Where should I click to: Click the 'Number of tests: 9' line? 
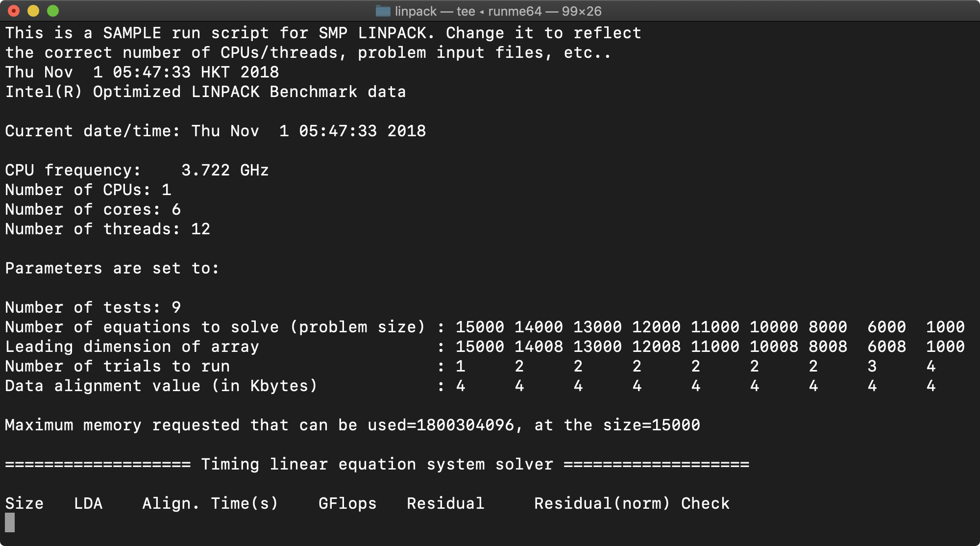pyautogui.click(x=93, y=307)
